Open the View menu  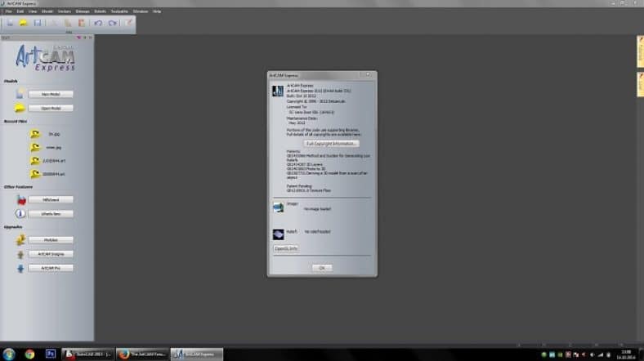pyautogui.click(x=33, y=11)
